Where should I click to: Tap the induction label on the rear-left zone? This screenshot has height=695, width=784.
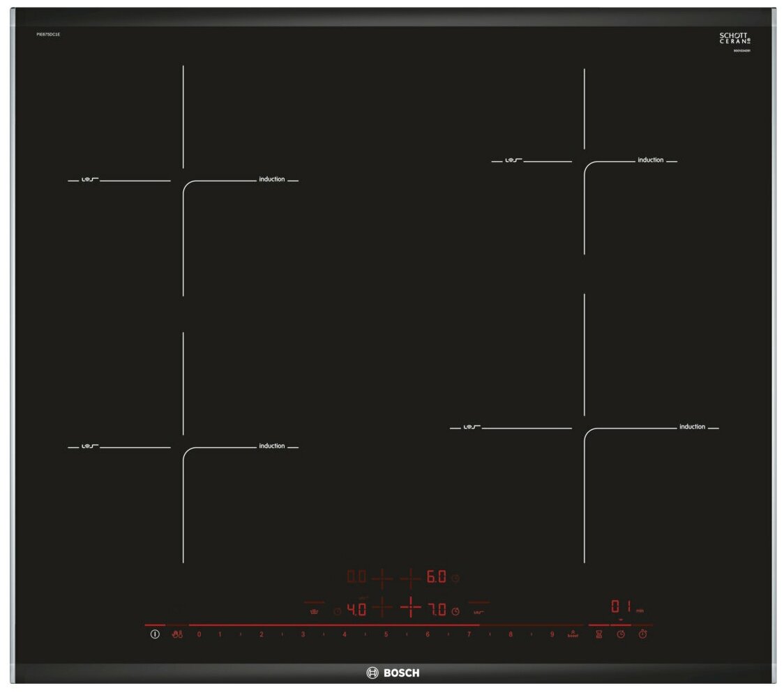tap(271, 179)
